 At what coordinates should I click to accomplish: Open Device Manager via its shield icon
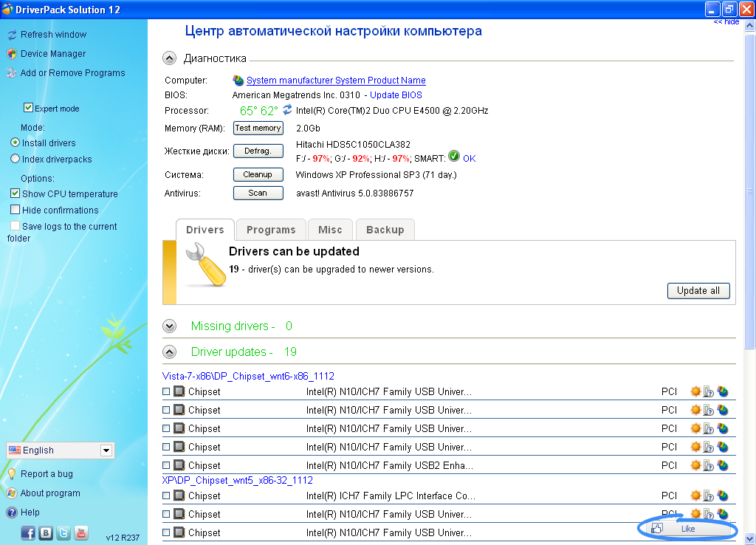click(12, 54)
